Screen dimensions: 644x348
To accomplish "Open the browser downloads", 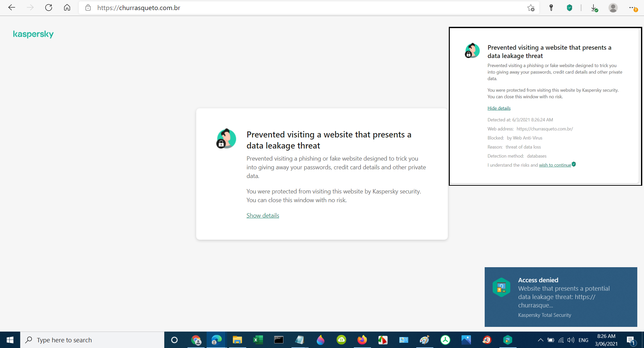I will [x=594, y=8].
